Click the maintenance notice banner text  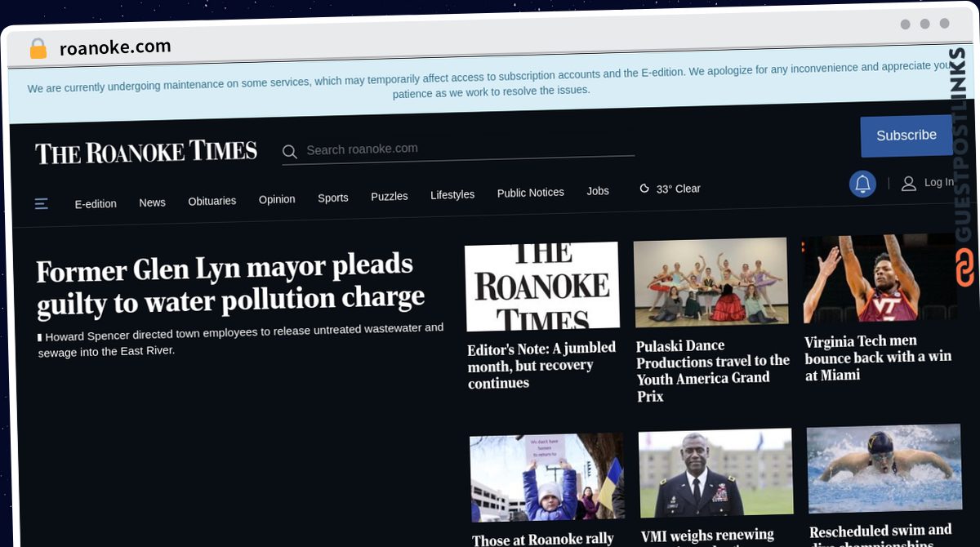click(490, 79)
